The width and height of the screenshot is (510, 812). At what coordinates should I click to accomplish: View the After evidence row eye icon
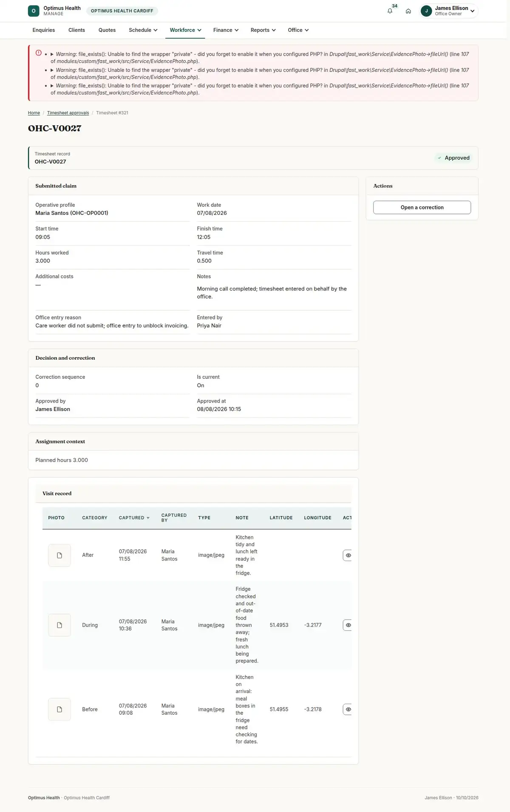coord(348,555)
